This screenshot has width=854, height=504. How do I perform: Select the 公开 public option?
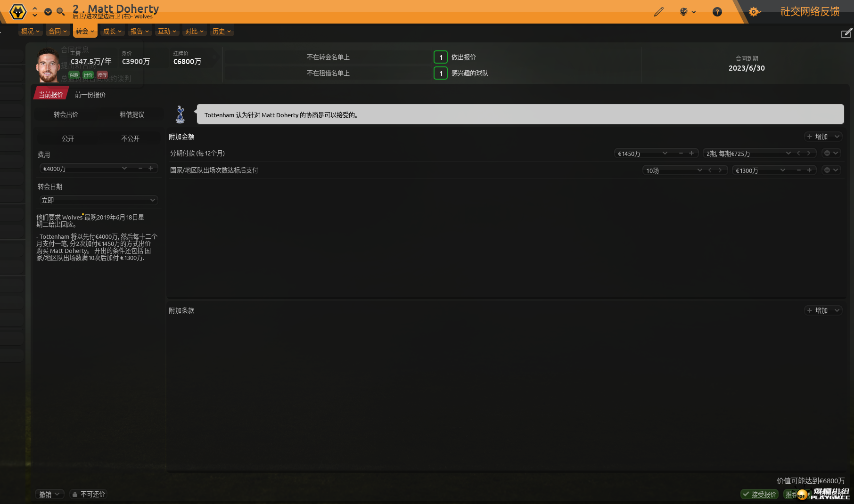[68, 138]
